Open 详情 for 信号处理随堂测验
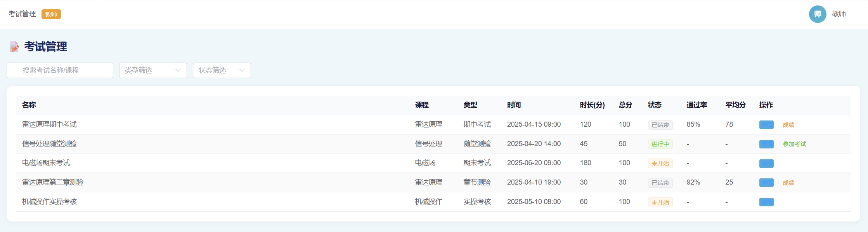 766,144
